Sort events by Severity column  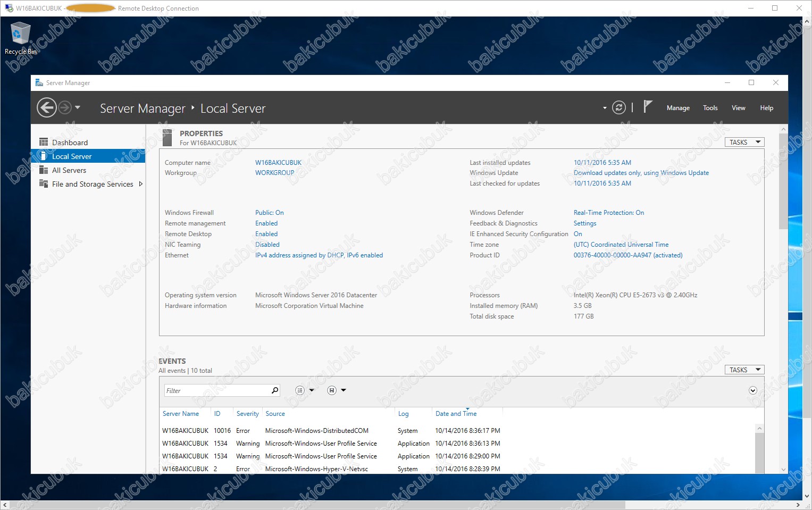248,414
